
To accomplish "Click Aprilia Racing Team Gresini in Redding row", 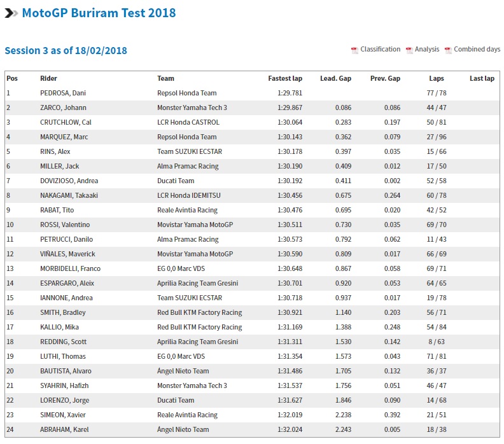I will [x=198, y=342].
